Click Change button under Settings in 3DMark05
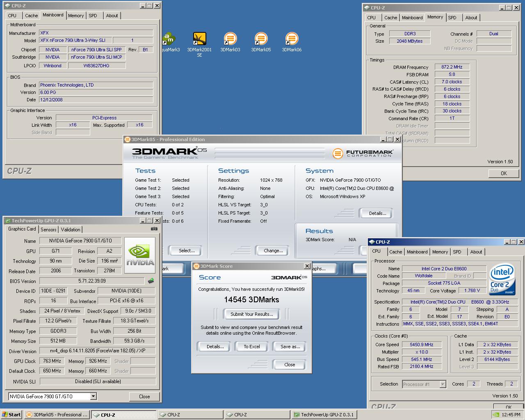Screen dimensions: 525x420 click(x=273, y=251)
